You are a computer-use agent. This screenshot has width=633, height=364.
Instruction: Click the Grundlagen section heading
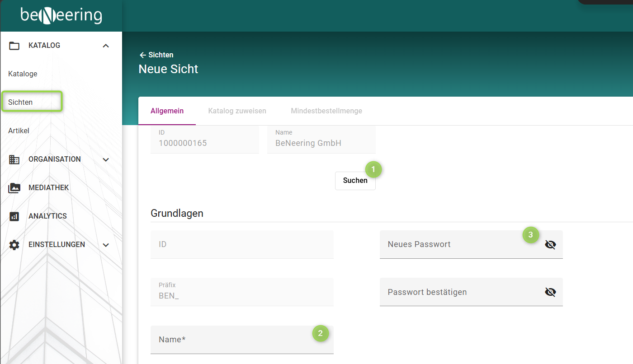pyautogui.click(x=177, y=214)
